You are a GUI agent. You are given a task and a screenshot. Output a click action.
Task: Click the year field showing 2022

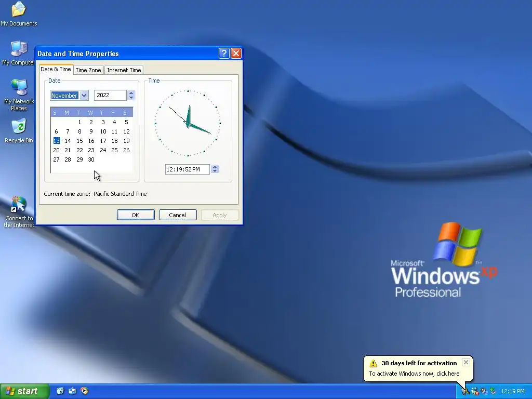110,96
